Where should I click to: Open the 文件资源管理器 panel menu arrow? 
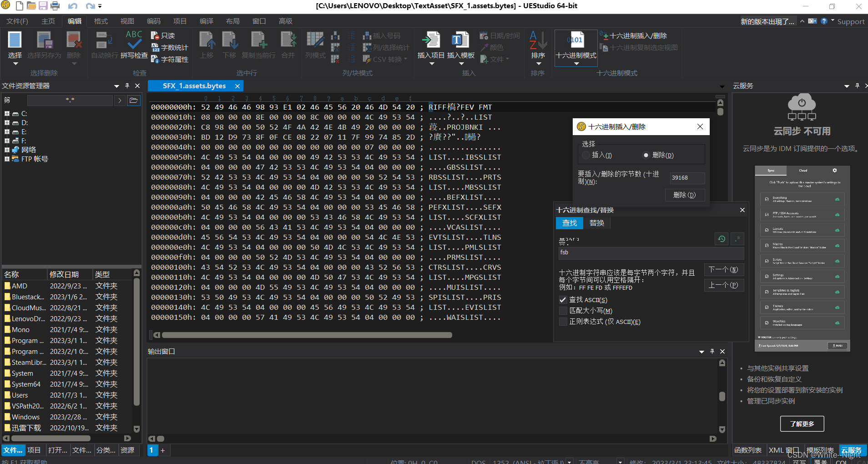116,86
